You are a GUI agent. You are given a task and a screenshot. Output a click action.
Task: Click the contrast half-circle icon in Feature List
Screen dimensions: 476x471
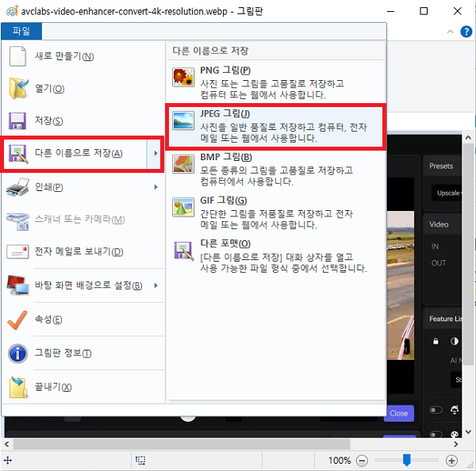[x=454, y=341]
